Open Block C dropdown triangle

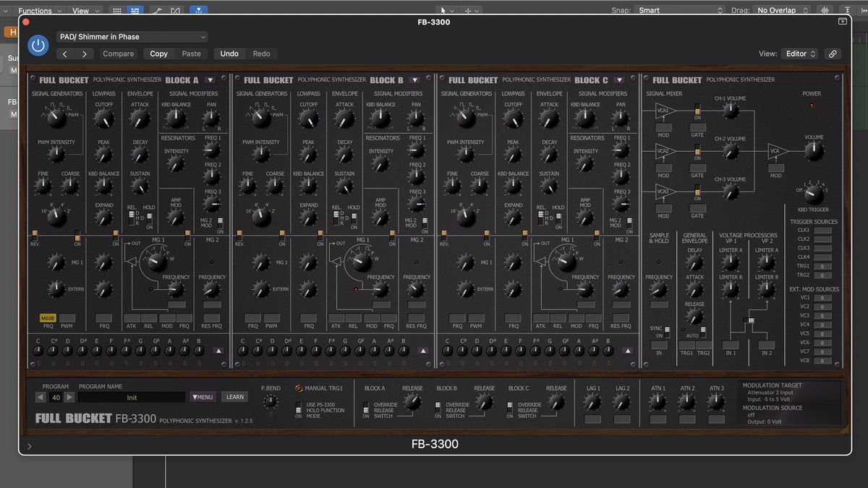coord(619,80)
